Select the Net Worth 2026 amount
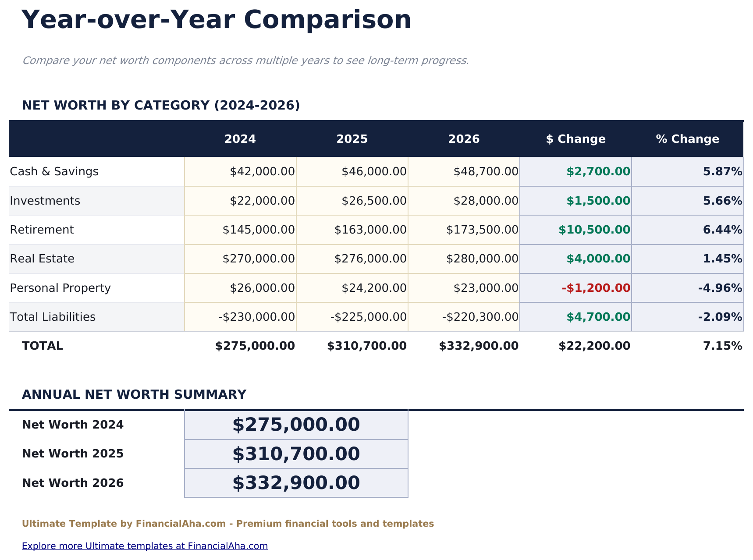The width and height of the screenshot is (753, 560). pyautogui.click(x=296, y=483)
